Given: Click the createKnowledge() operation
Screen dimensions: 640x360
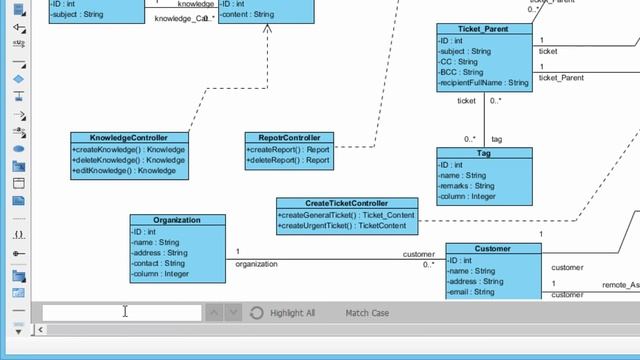Looking at the screenshot, I should click(129, 150).
